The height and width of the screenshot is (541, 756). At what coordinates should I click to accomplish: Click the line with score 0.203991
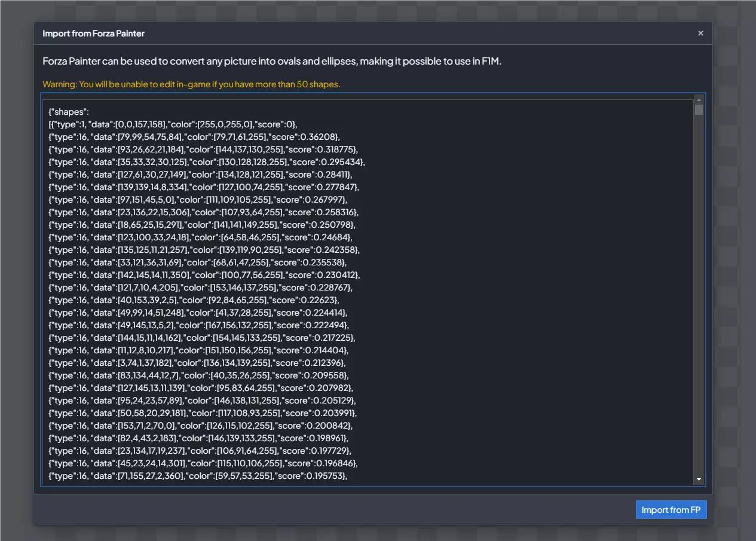[x=203, y=413]
